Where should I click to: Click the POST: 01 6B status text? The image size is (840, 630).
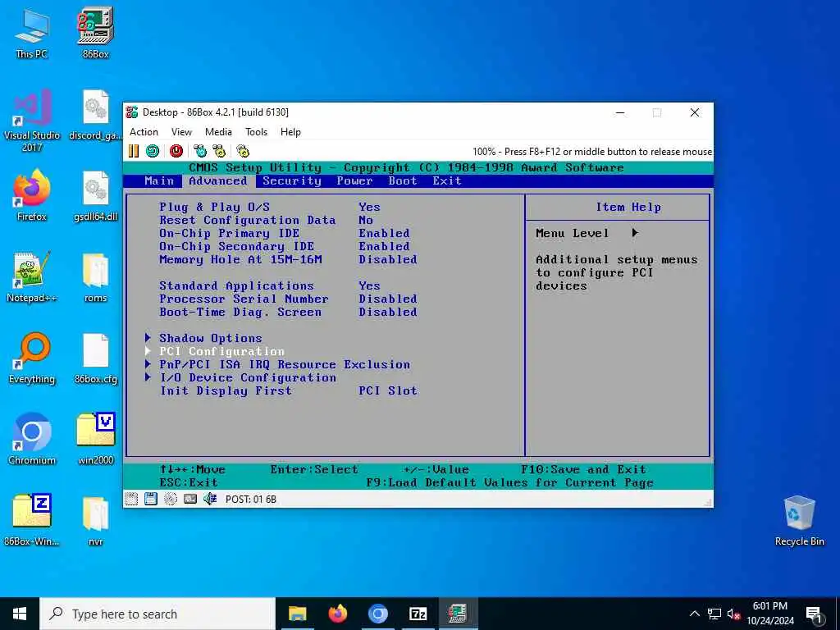click(251, 500)
